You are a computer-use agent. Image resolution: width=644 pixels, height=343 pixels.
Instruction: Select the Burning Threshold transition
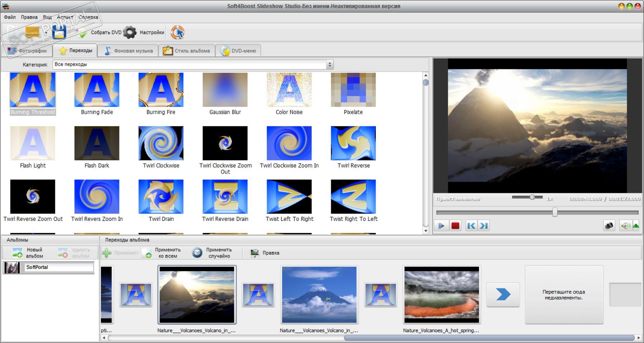point(33,94)
